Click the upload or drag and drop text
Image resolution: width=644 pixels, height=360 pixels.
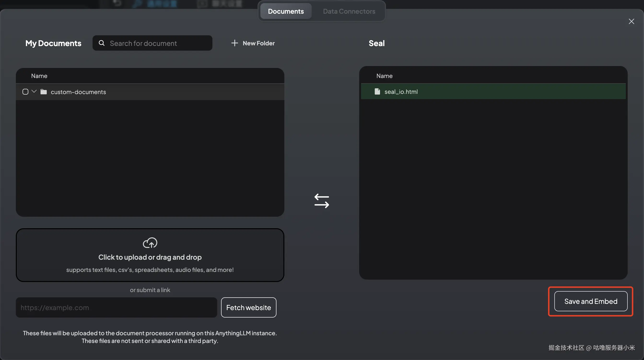(x=150, y=257)
